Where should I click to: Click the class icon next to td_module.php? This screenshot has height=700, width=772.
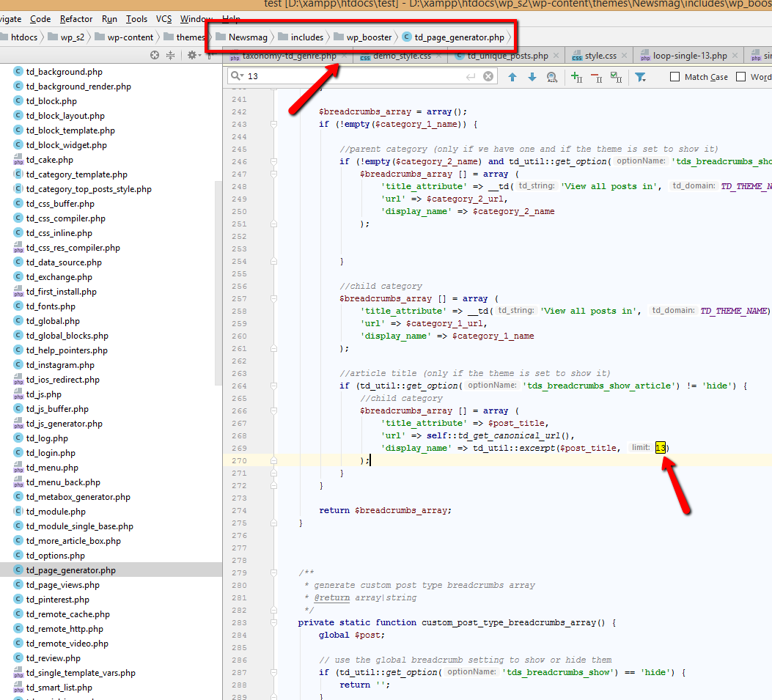pyautogui.click(x=18, y=512)
